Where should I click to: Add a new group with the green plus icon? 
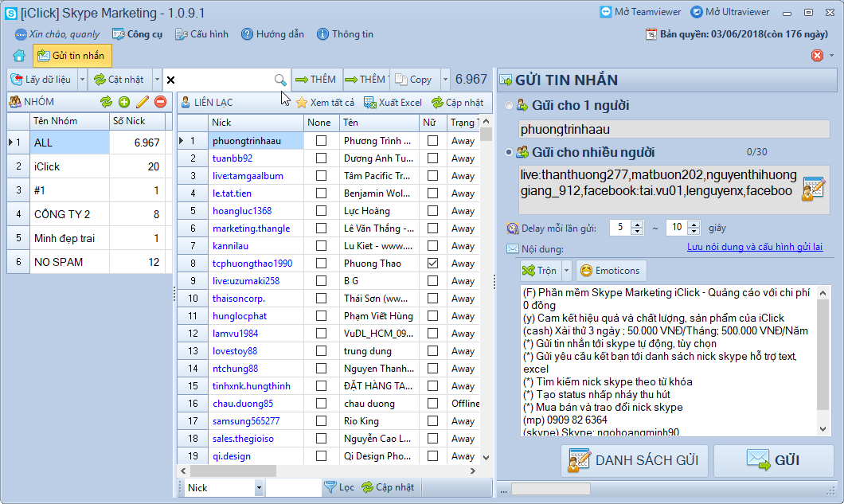click(124, 102)
